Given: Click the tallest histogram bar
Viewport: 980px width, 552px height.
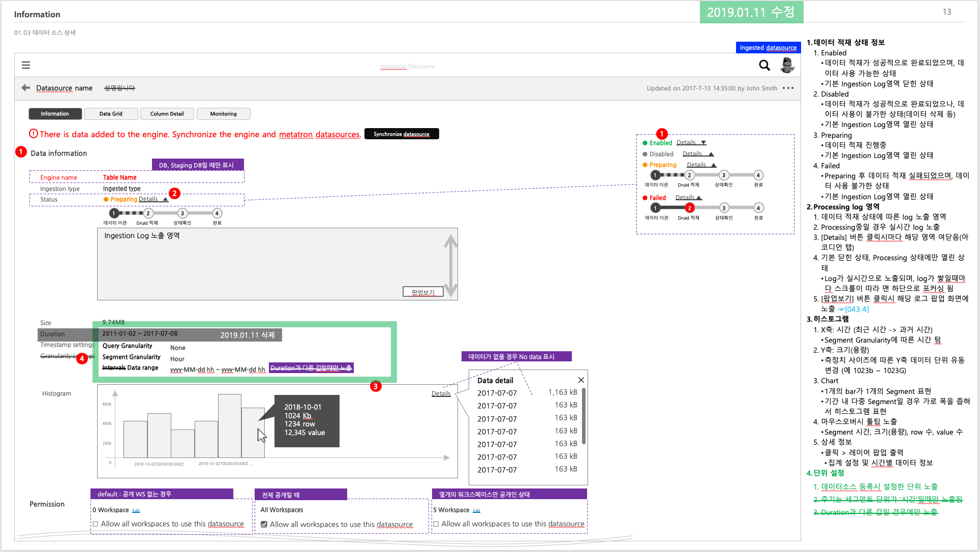Looking at the screenshot, I should pos(230,426).
